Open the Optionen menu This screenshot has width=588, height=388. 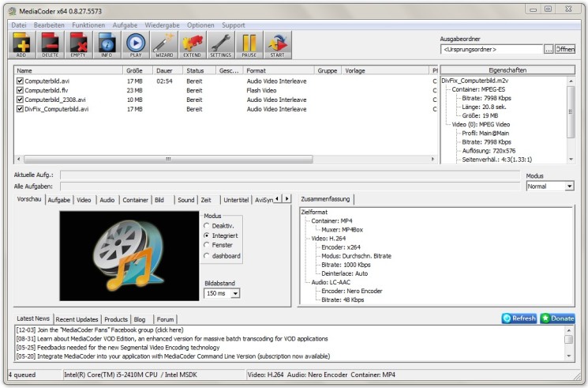pos(200,25)
